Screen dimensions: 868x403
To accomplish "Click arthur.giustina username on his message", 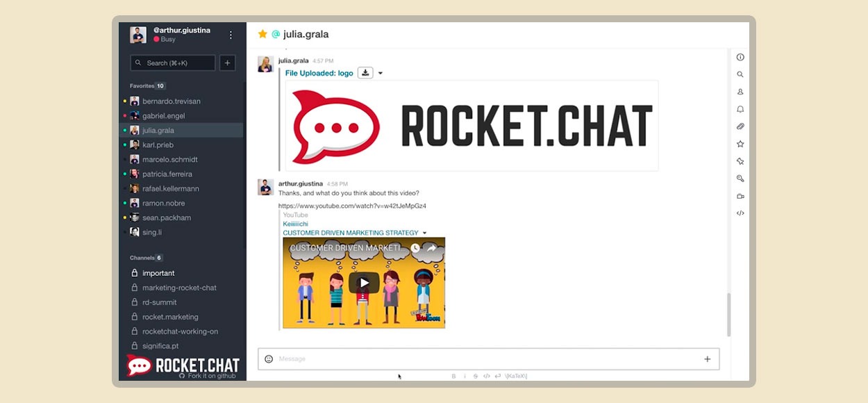I will coord(301,184).
